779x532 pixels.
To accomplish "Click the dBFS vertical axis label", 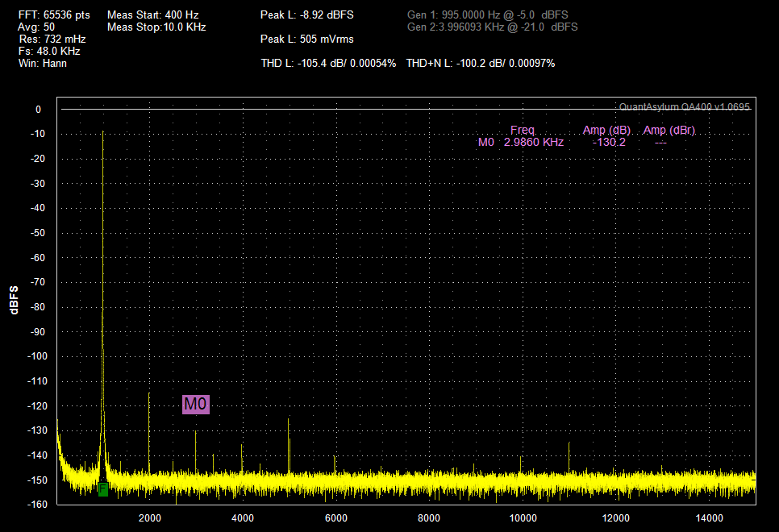I will tap(14, 300).
